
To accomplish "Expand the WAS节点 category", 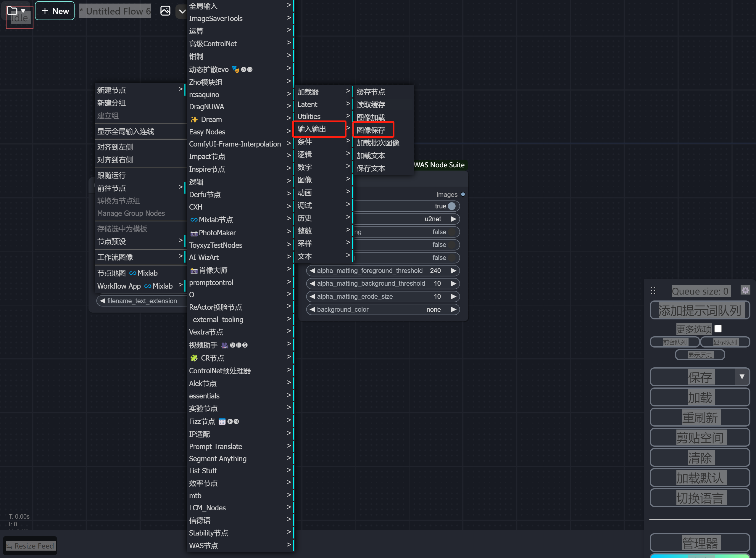I will (x=240, y=546).
